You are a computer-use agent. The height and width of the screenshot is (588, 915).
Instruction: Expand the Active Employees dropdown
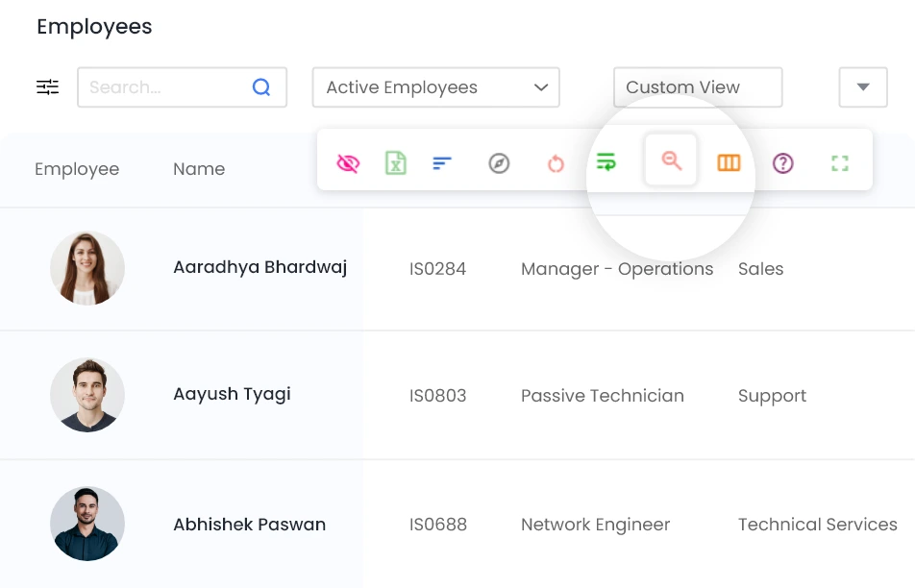click(x=435, y=87)
